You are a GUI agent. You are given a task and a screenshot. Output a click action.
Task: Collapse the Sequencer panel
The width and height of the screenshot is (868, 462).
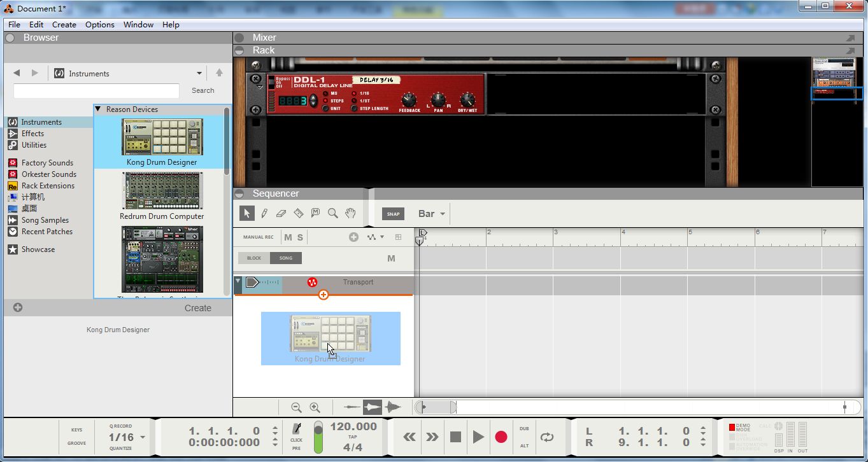[239, 193]
